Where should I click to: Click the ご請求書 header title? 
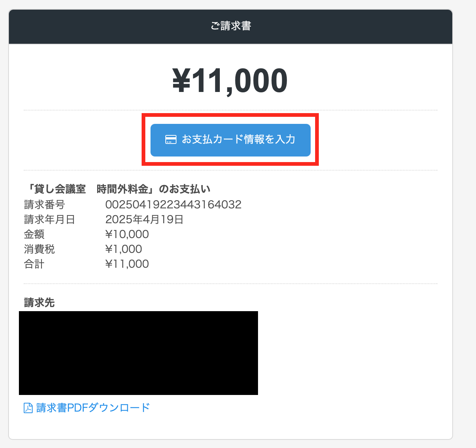pos(231,26)
